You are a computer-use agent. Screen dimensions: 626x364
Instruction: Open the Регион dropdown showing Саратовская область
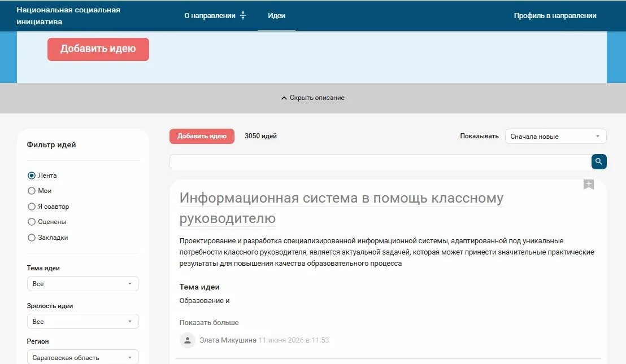click(82, 357)
